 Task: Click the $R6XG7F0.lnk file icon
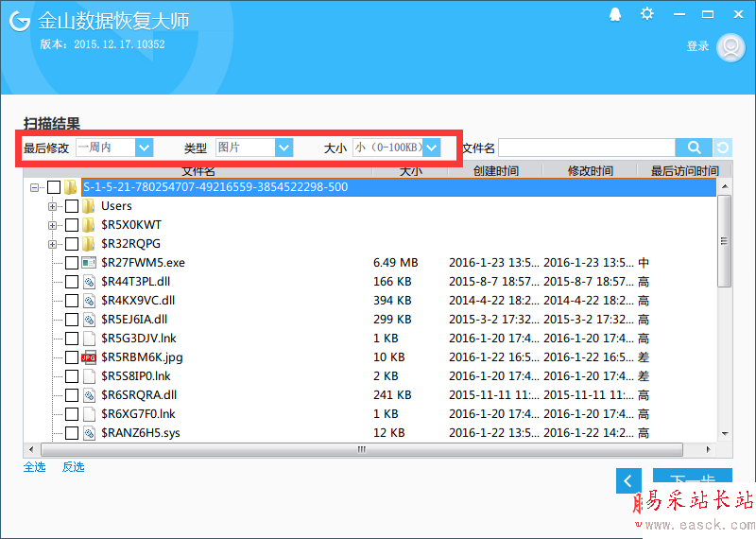click(x=89, y=414)
